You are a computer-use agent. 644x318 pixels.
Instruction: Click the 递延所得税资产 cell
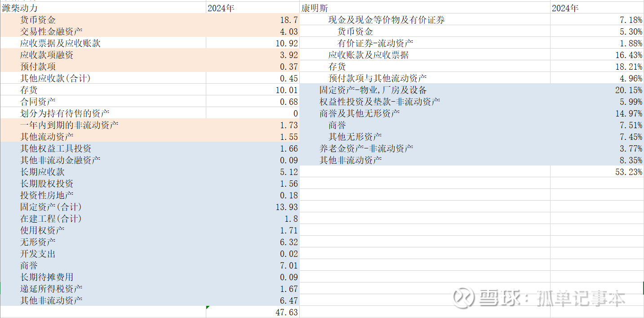[103, 289]
